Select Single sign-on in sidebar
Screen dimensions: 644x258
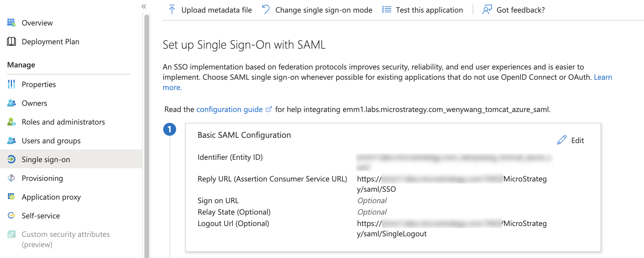pos(46,159)
